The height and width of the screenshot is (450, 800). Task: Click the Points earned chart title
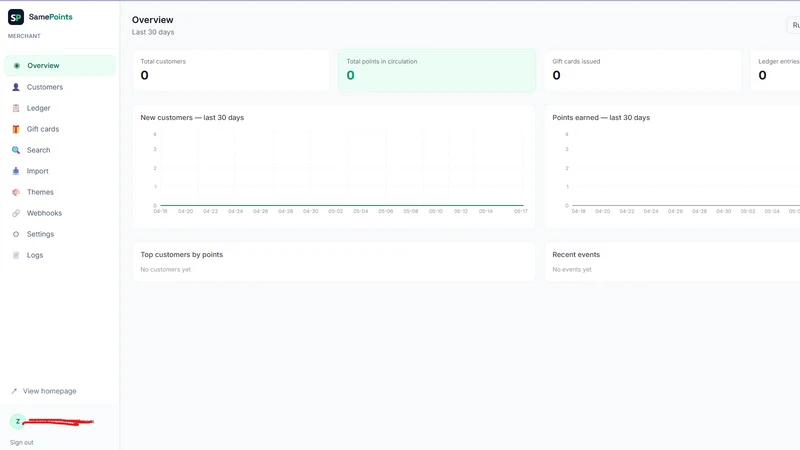[601, 117]
